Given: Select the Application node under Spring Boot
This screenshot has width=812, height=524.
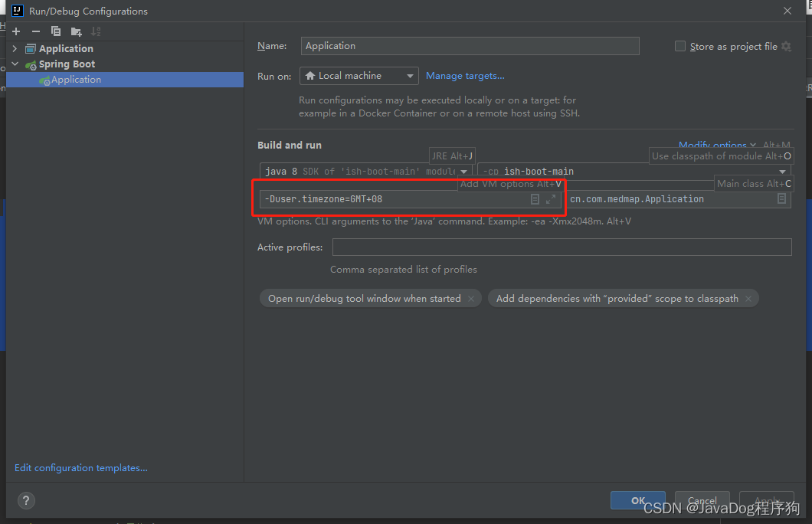Looking at the screenshot, I should 125,80.
